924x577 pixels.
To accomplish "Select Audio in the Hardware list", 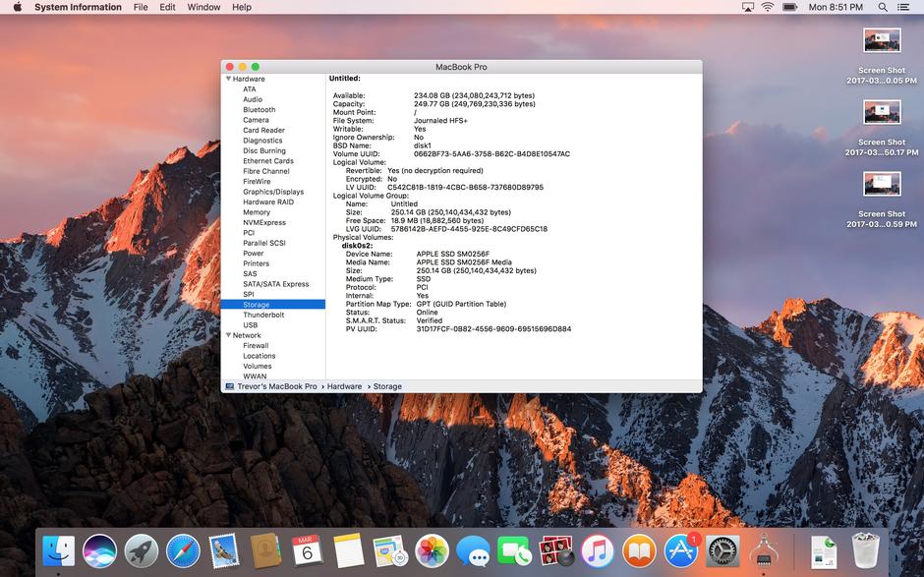I will [x=253, y=99].
